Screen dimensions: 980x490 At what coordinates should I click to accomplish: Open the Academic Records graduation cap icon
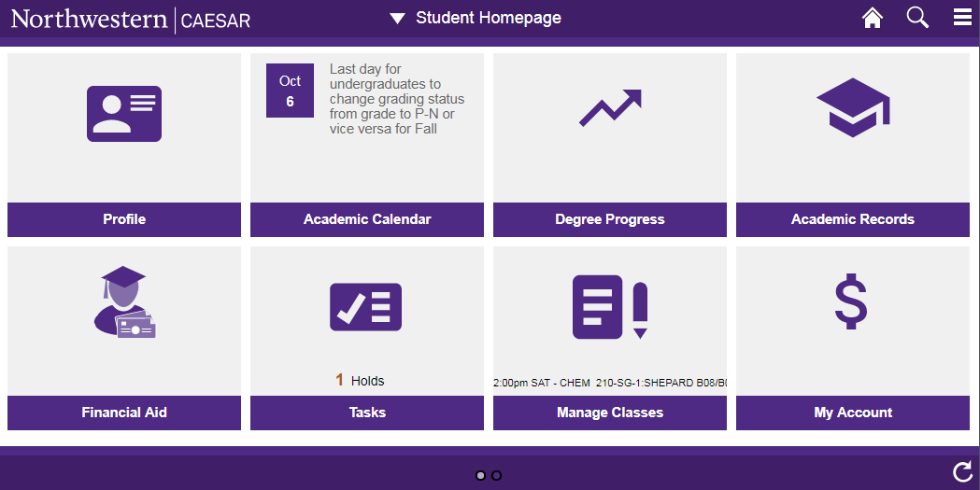(x=853, y=107)
